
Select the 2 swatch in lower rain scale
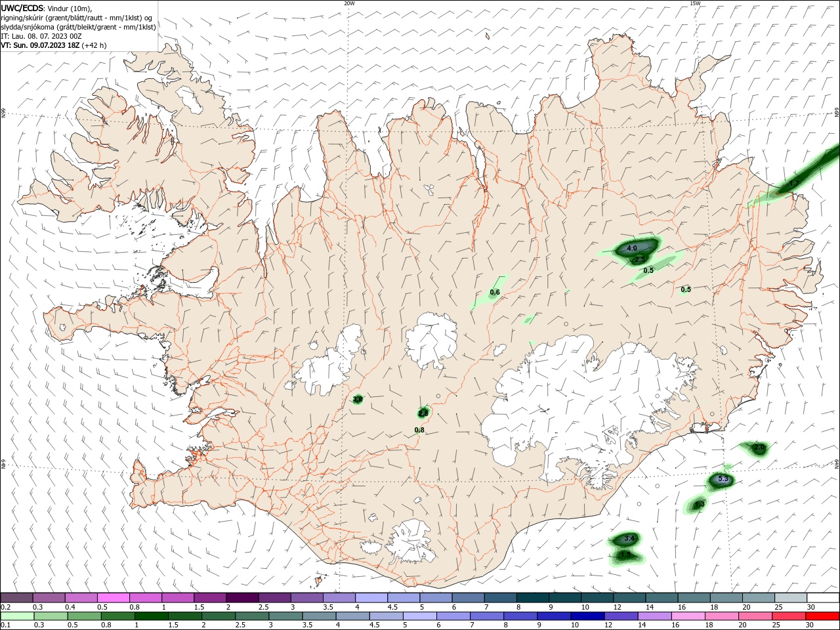click(219, 616)
